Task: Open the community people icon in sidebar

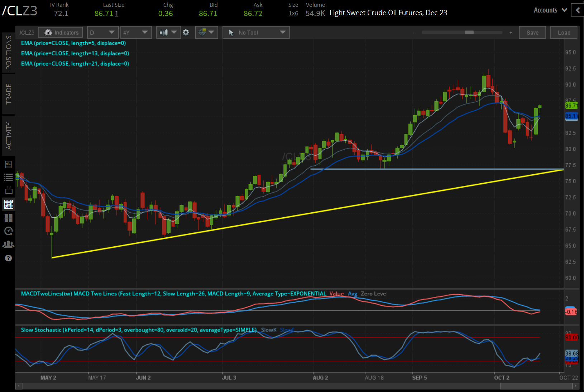Action: coord(8,245)
